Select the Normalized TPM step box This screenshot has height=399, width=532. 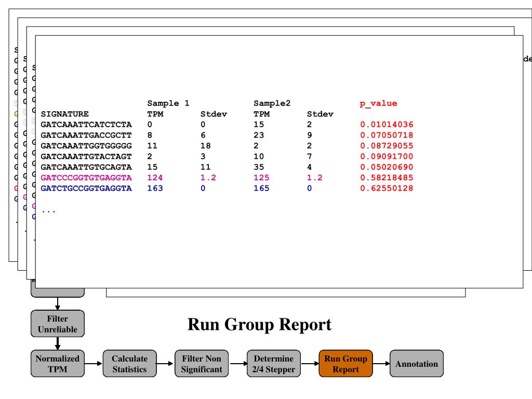(x=57, y=363)
